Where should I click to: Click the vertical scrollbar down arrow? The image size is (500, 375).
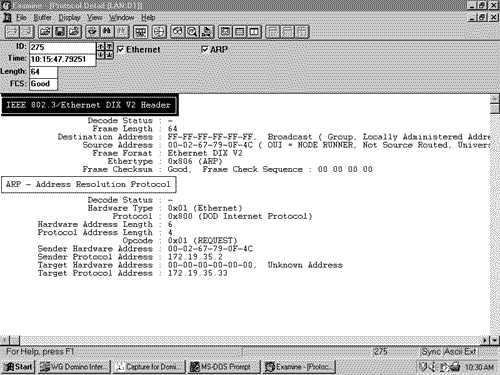pos(495,340)
